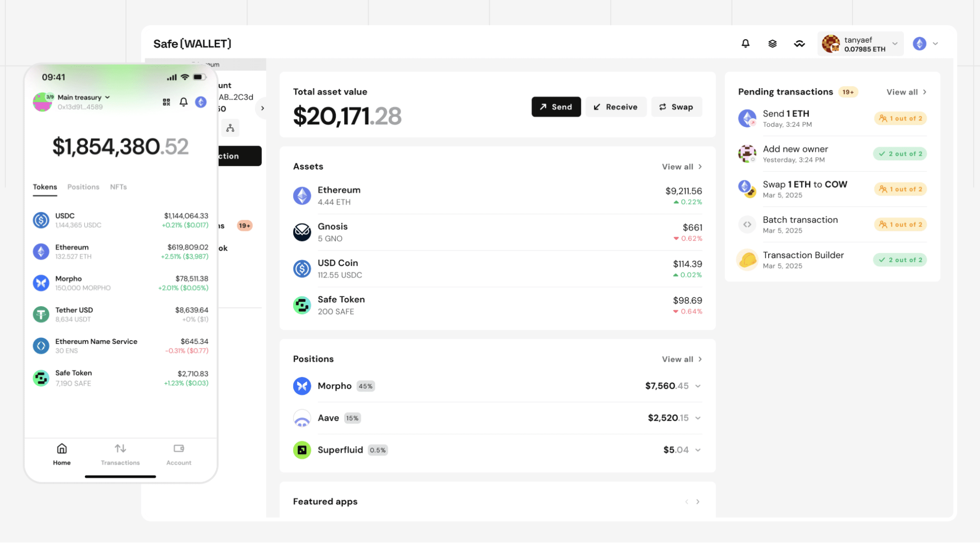Open notifications bell in Safe header

tap(745, 44)
